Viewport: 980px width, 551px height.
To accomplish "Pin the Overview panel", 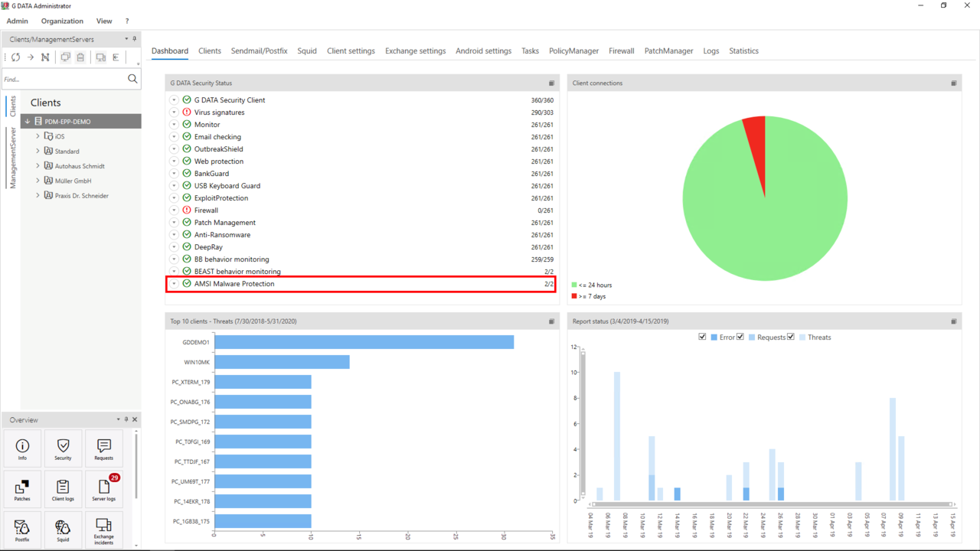I will click(x=126, y=419).
